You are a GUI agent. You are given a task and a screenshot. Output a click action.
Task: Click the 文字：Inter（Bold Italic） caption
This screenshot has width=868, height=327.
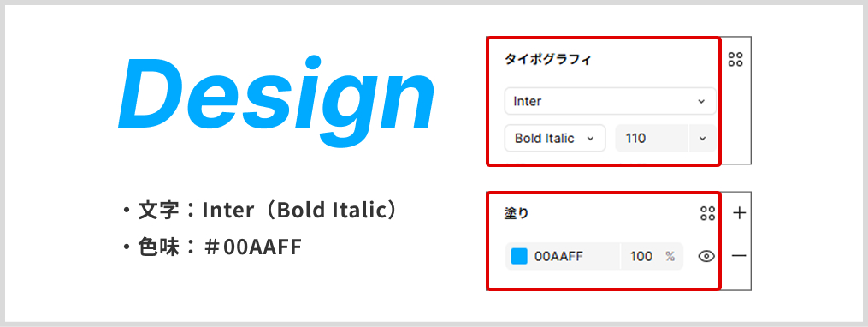point(260,211)
